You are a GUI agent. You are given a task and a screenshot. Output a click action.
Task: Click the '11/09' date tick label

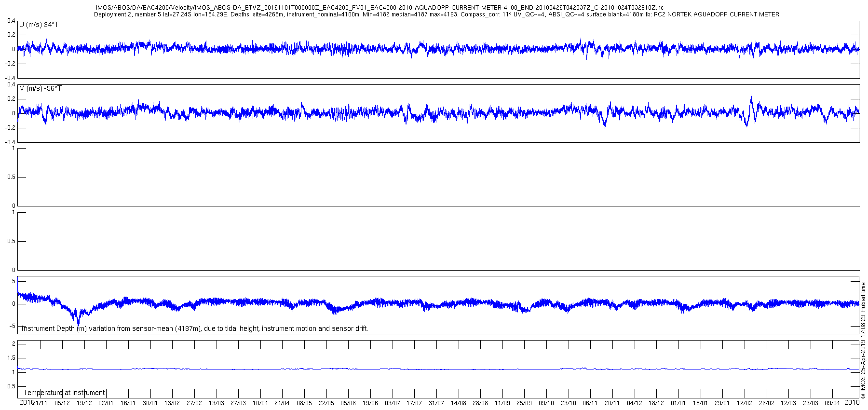502,403
